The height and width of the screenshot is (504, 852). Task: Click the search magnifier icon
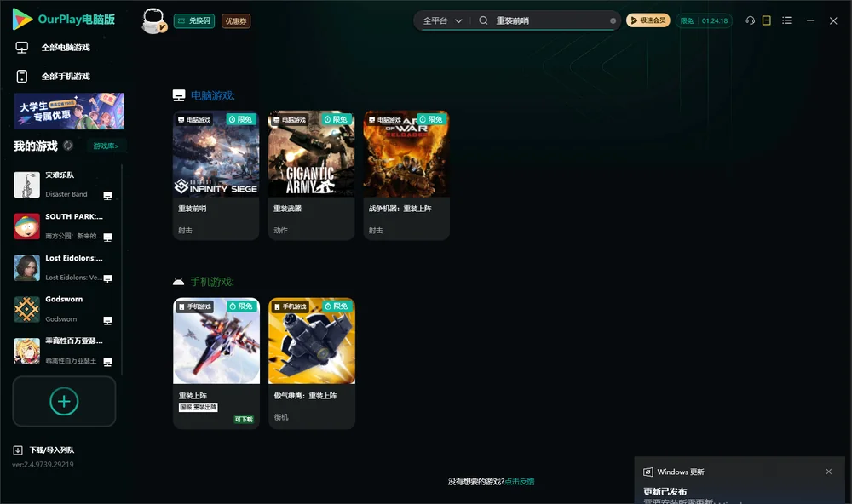[483, 20]
